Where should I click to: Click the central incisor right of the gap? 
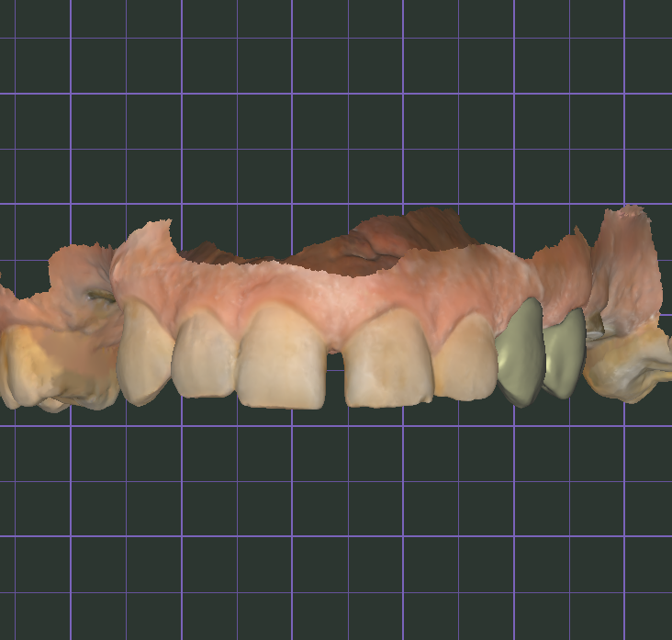coord(388,359)
